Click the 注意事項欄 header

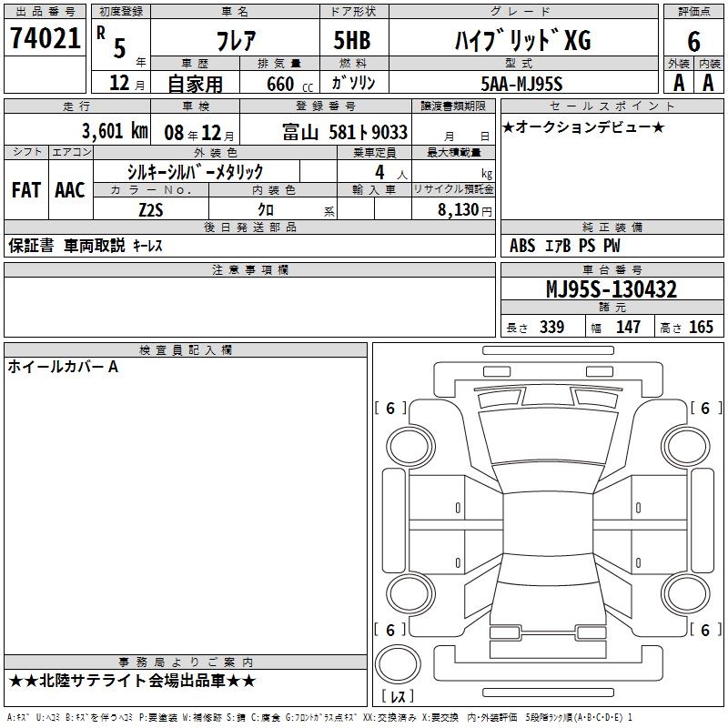click(x=249, y=269)
